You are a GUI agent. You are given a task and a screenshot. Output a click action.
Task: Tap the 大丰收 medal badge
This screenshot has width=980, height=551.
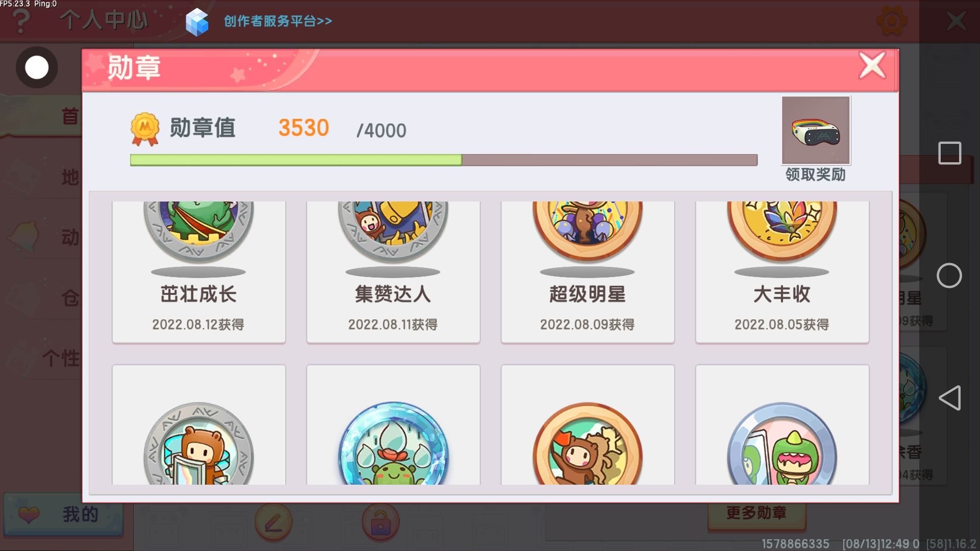(x=782, y=232)
